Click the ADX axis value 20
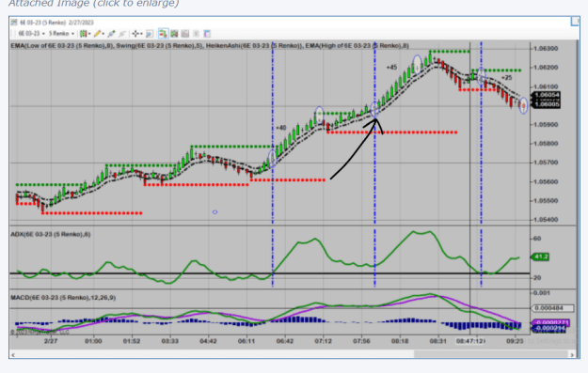 tap(537, 278)
